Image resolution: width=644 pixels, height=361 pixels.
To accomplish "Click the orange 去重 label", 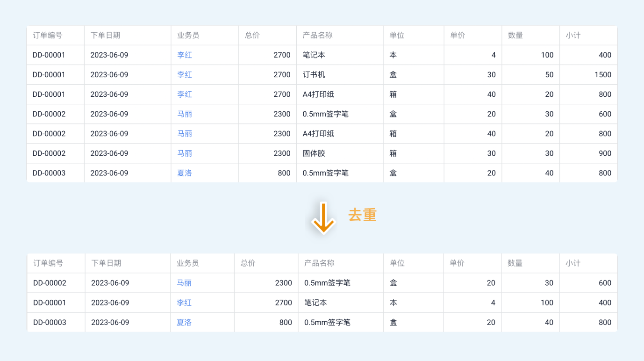I will coord(362,215).
